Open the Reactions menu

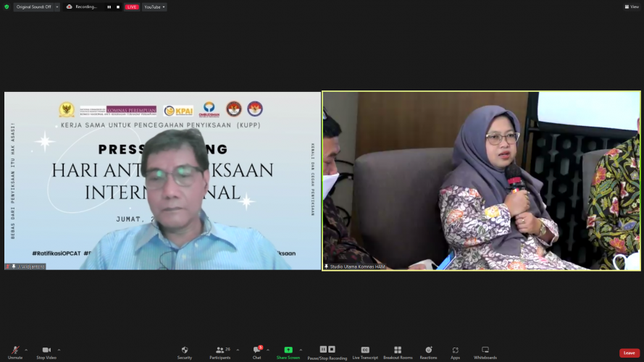tap(428, 350)
